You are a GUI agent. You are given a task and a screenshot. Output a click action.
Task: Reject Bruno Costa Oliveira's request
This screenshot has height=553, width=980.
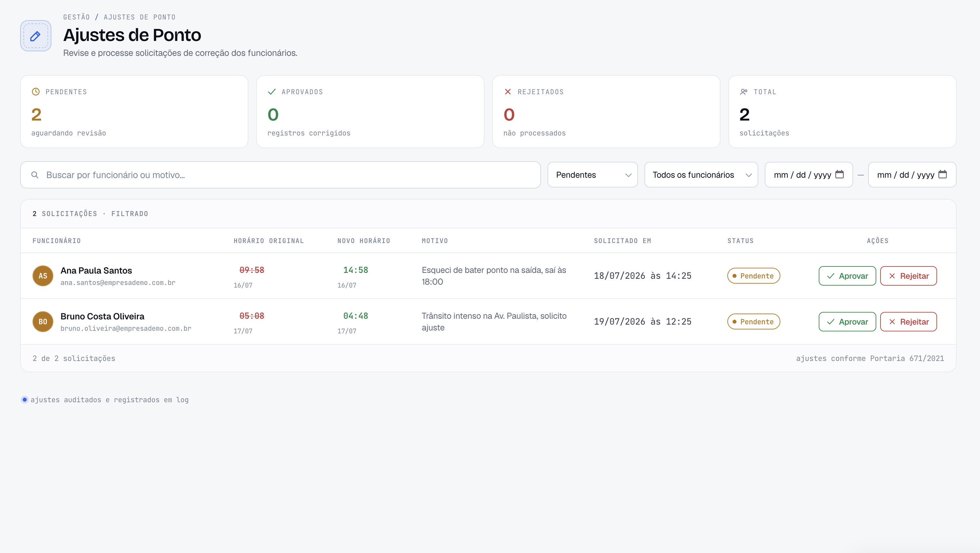tap(908, 322)
